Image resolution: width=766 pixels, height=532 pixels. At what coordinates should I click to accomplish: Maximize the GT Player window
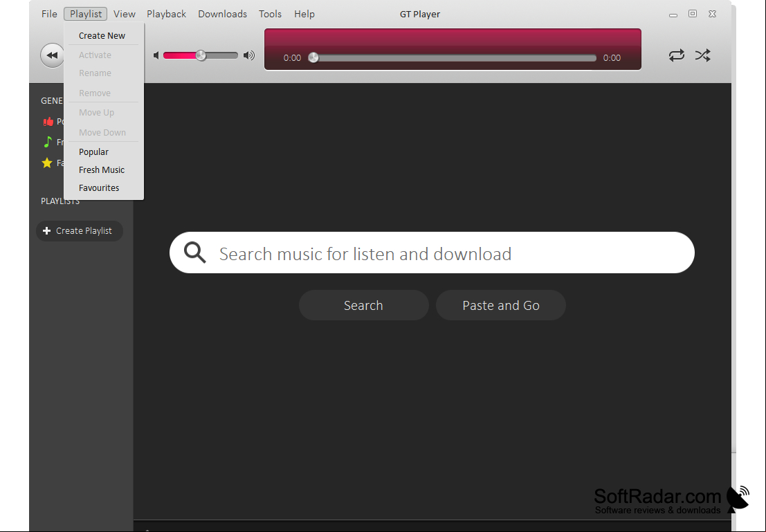[693, 14]
